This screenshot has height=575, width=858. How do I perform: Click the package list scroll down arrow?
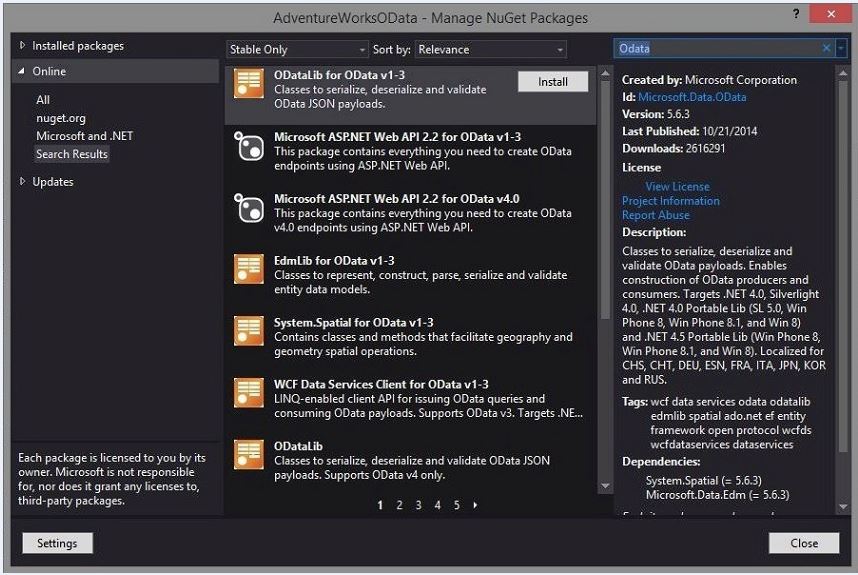605,486
